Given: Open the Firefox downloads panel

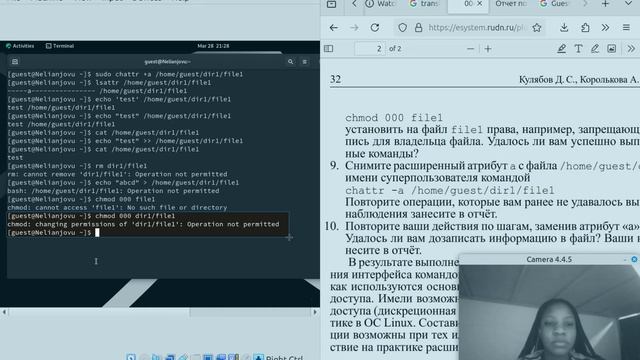Looking at the screenshot, I should [564, 28].
